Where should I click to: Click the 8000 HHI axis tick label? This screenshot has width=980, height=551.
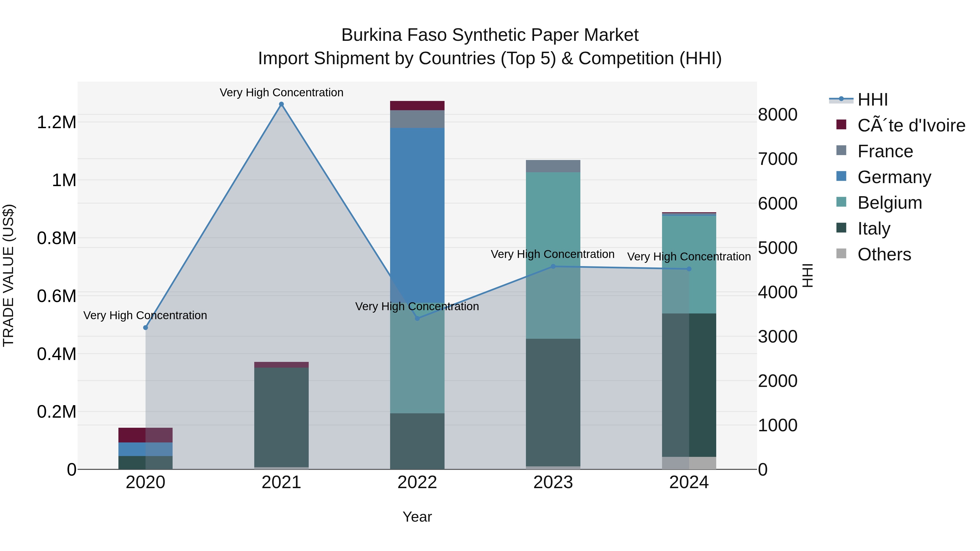778,115
